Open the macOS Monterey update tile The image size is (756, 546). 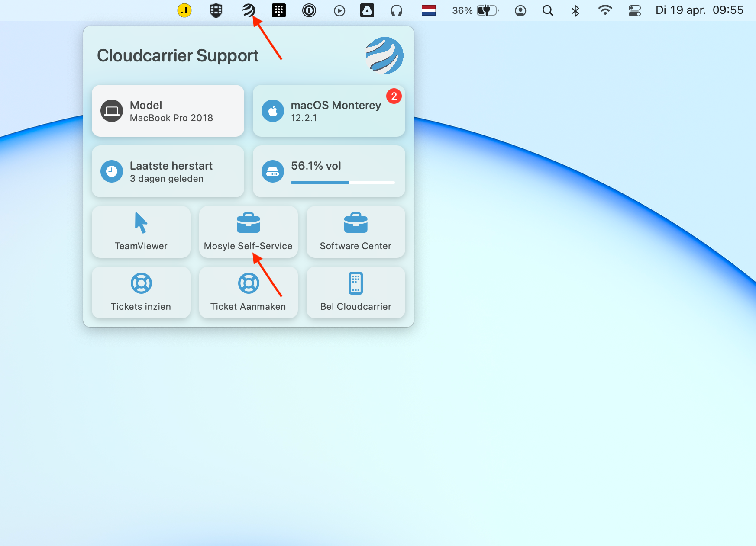point(329,111)
